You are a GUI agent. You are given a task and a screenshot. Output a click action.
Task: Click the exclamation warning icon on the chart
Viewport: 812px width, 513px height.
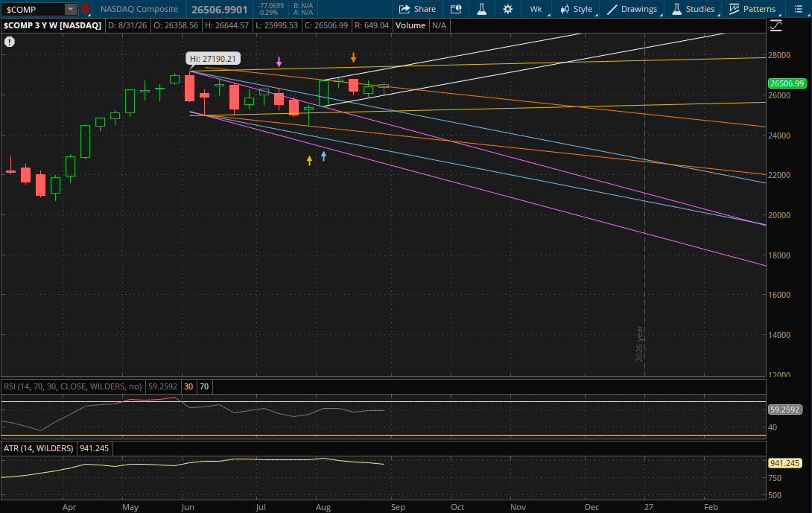click(x=10, y=42)
